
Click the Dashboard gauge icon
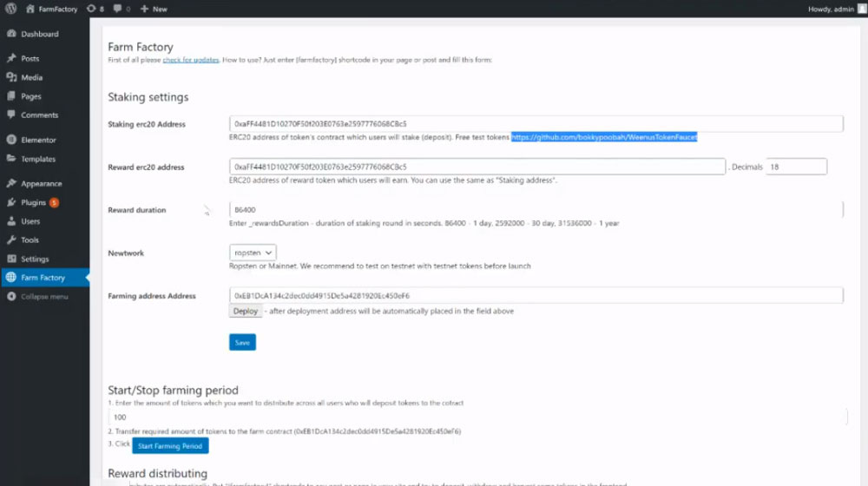(x=11, y=34)
